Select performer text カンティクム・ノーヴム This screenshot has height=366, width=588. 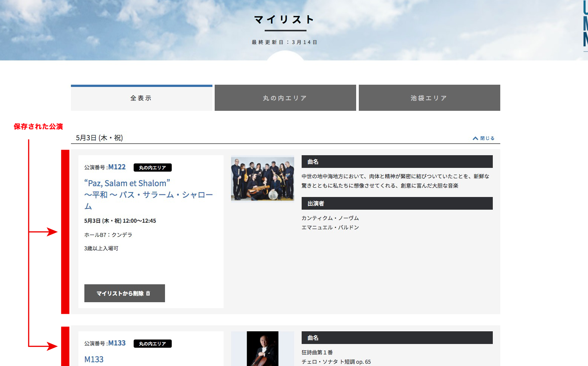[x=330, y=218]
